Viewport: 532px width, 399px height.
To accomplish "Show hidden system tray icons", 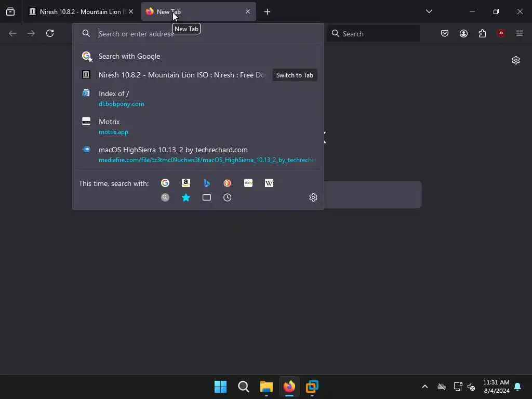I will [x=425, y=387].
